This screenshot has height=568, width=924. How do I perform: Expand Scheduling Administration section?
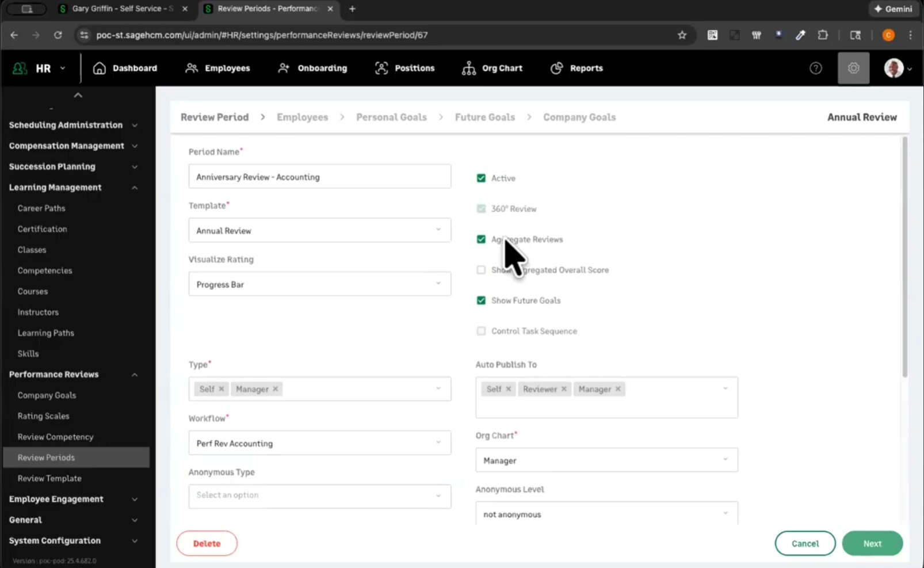74,125
